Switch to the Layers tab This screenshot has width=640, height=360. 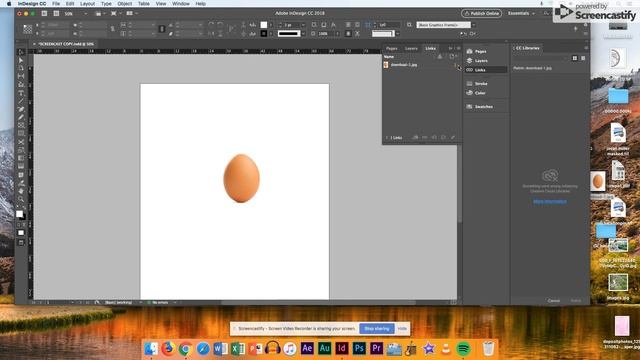click(411, 48)
